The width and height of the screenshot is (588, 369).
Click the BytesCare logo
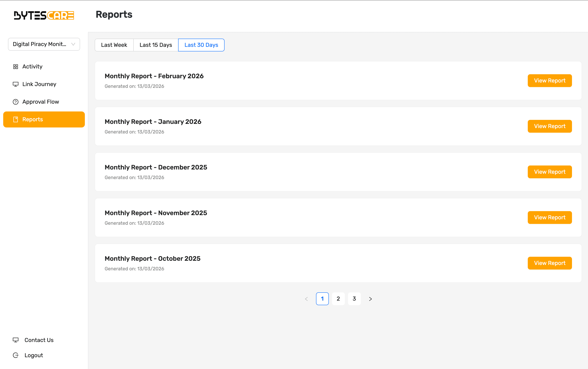coord(44,15)
